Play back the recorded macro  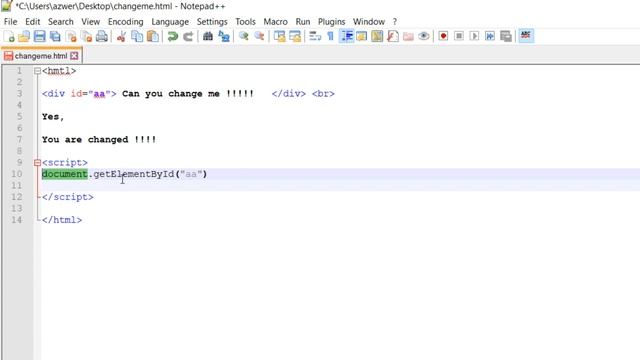(x=474, y=36)
